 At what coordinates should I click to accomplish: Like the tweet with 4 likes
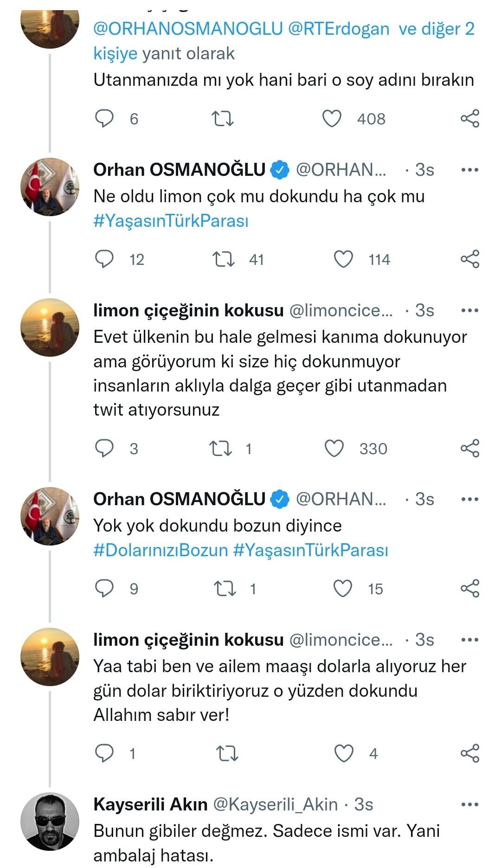pos(344,753)
